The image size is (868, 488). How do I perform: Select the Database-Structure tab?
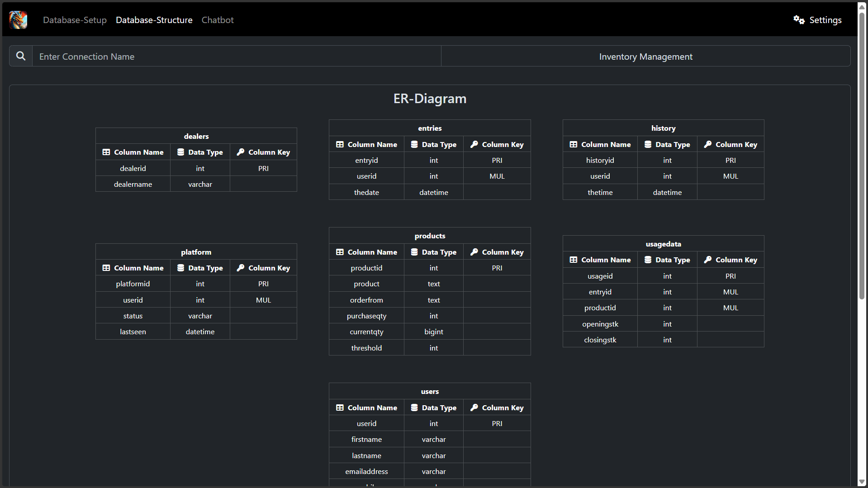(154, 20)
